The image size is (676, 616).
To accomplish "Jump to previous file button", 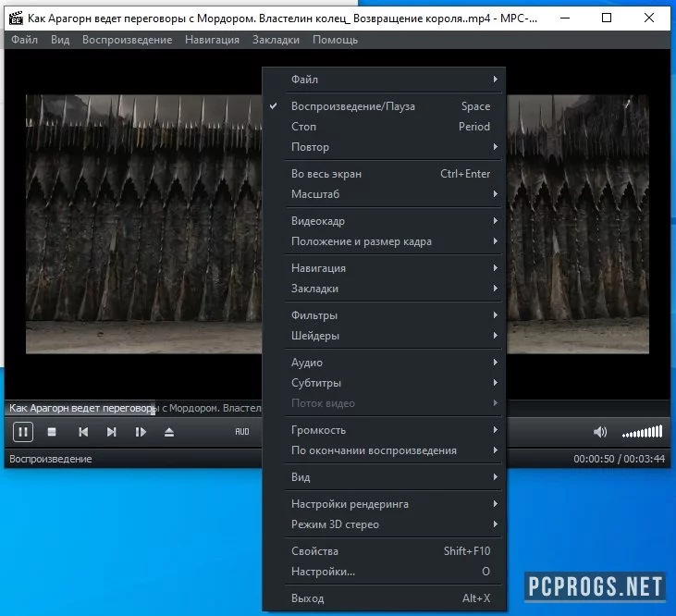I will click(83, 432).
